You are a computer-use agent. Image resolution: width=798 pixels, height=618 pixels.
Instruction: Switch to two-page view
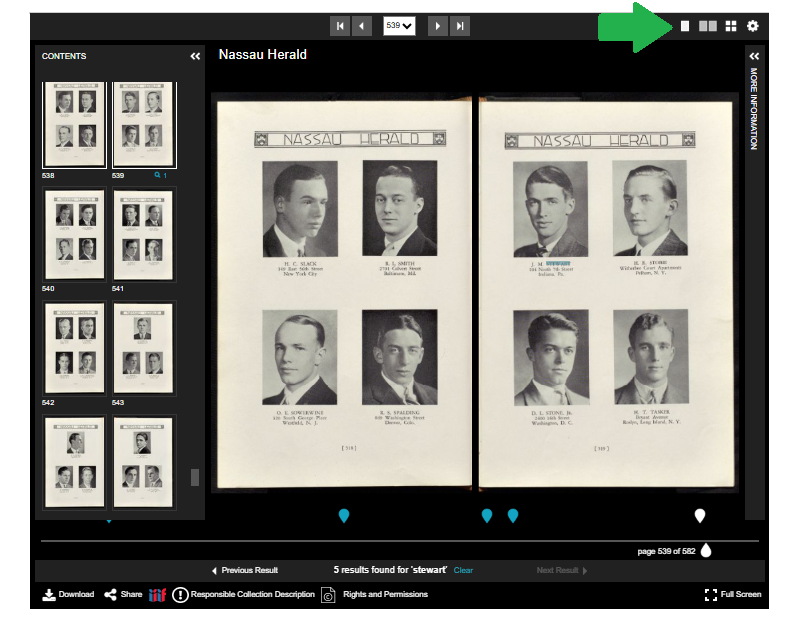(x=707, y=26)
